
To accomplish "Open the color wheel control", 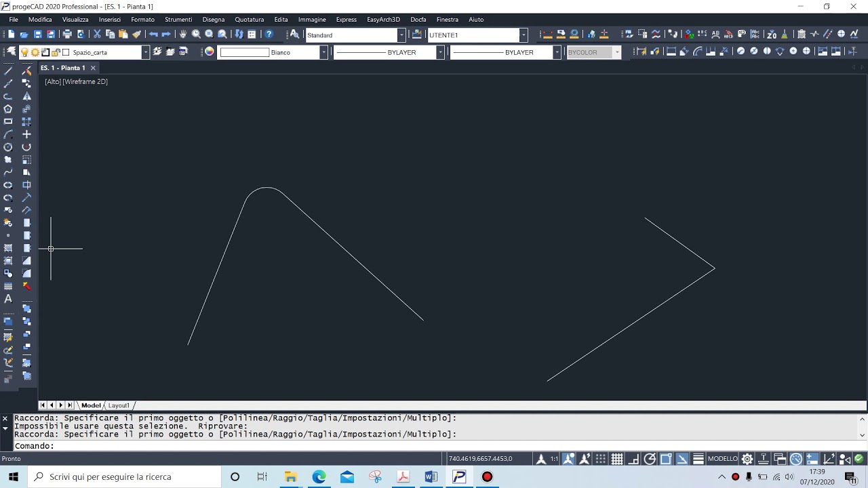I will pos(210,52).
